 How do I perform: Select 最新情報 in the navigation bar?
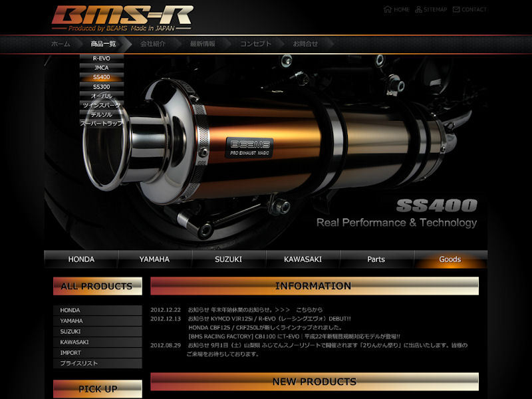[x=203, y=44]
